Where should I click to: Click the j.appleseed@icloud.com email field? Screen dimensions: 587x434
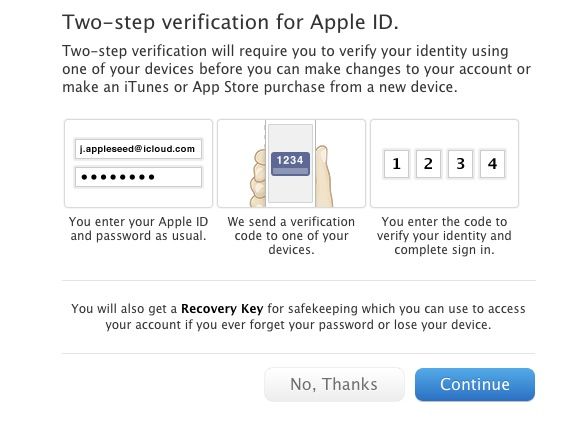138,149
